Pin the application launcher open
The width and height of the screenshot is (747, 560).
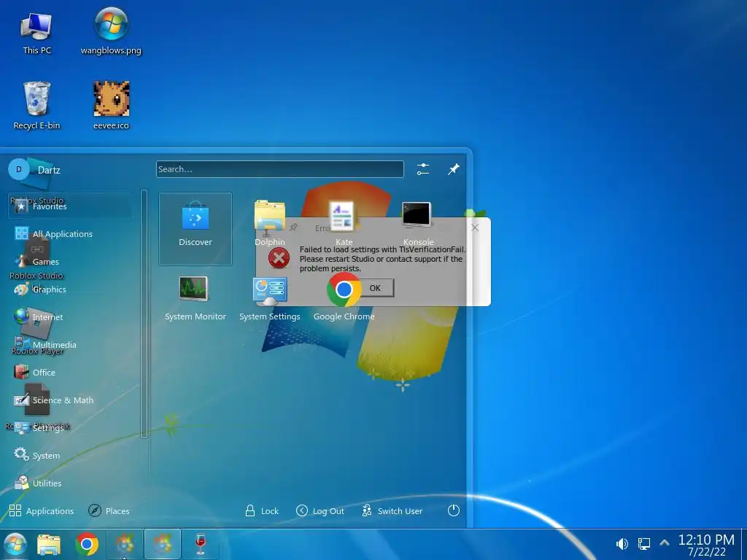coord(453,169)
